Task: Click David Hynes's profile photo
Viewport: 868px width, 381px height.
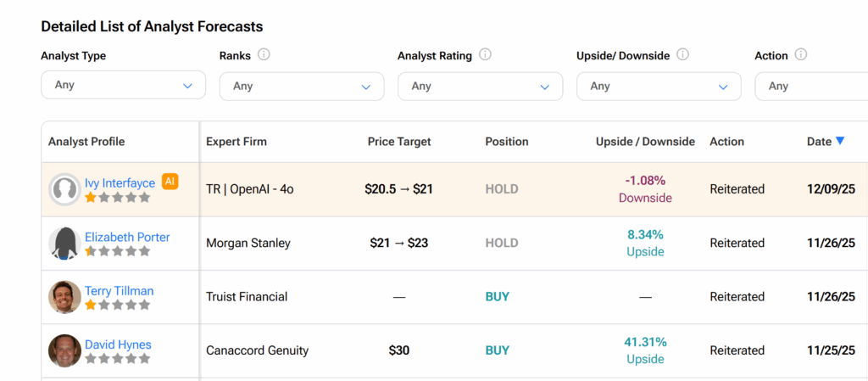Action: (x=64, y=350)
